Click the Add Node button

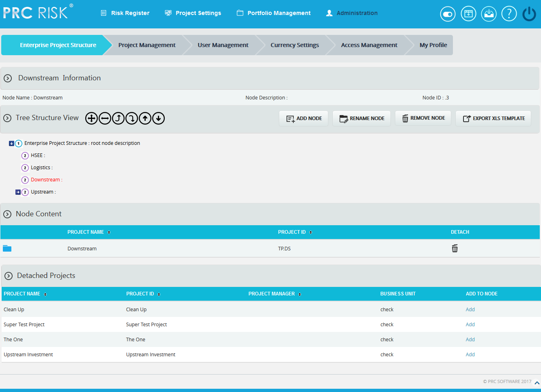tap(304, 118)
